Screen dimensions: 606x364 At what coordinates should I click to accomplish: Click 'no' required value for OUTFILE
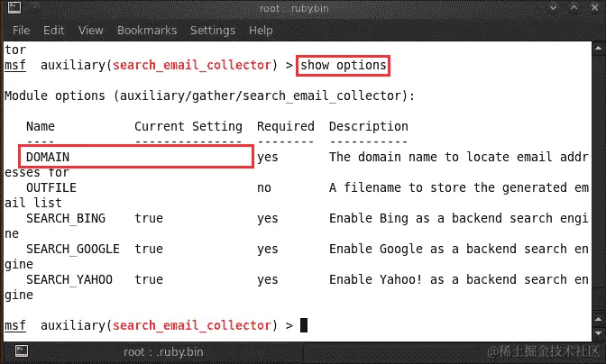pyautogui.click(x=264, y=188)
